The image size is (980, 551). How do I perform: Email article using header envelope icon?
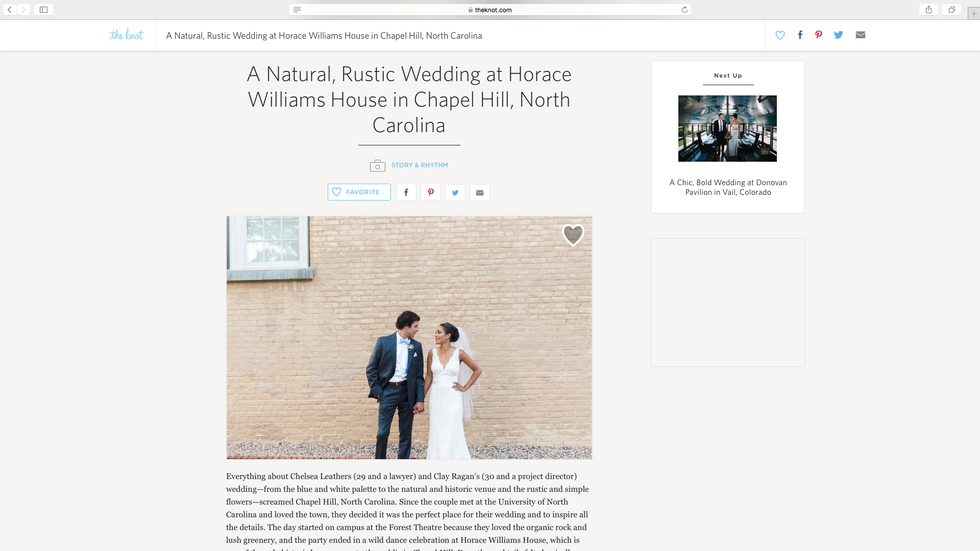coord(861,35)
